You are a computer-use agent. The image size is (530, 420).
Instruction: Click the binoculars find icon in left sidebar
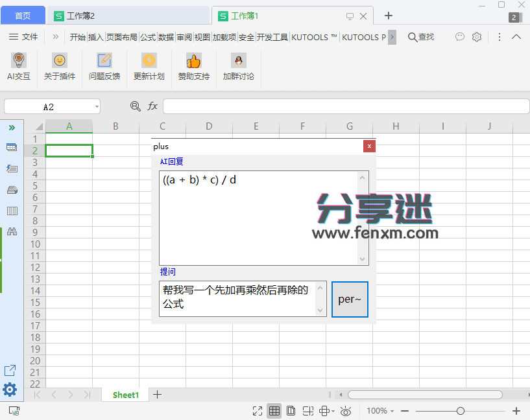pos(12,231)
